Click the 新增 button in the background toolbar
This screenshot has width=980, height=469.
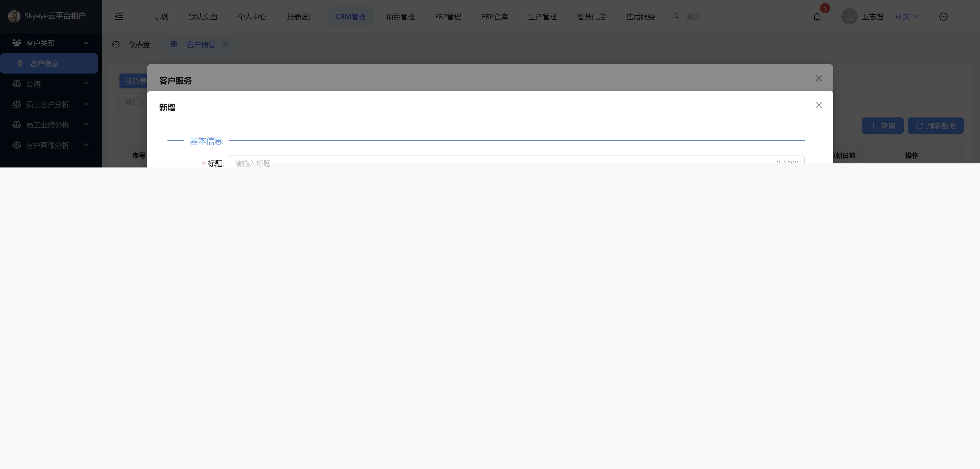pos(882,126)
